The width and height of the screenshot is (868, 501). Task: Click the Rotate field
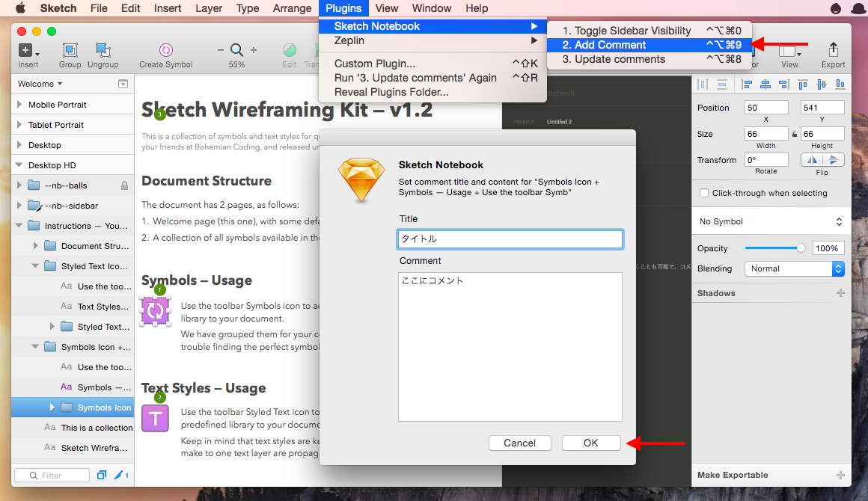tap(766, 160)
